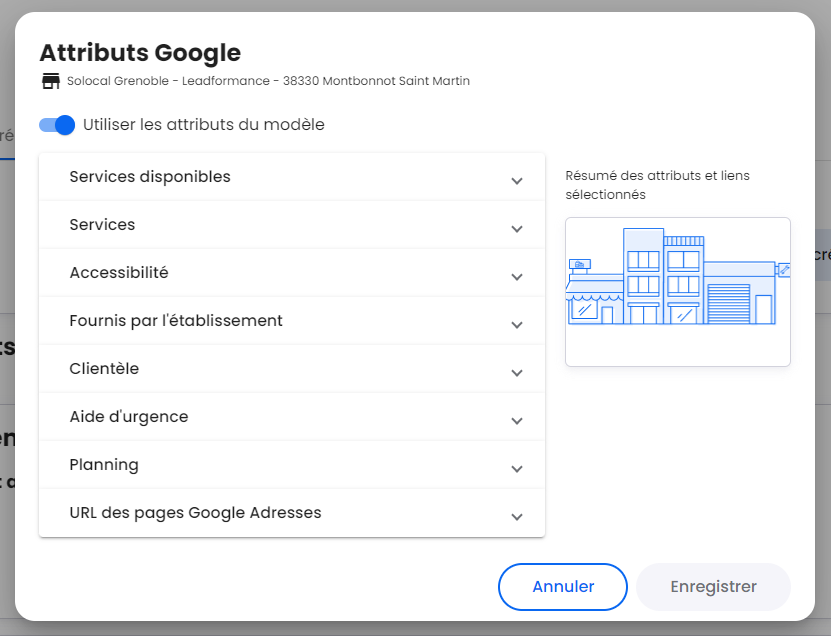
Task: Click the Annuler button
Action: tap(563, 587)
